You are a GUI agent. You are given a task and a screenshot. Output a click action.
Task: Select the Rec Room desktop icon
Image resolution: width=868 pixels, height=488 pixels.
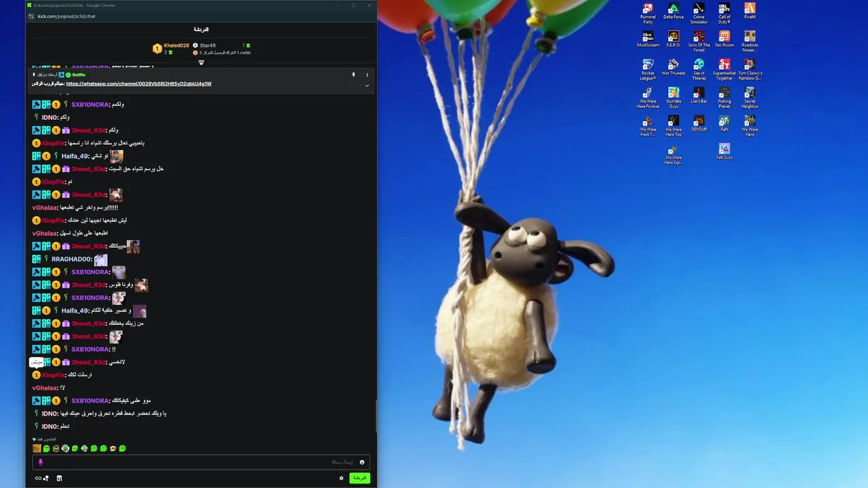[x=724, y=39]
